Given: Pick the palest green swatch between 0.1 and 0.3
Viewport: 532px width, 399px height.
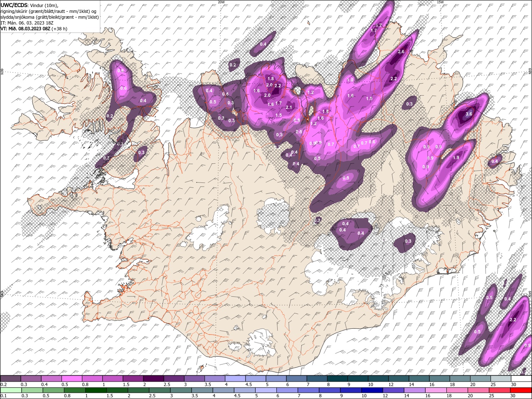Looking at the screenshot, I should (10, 390).
